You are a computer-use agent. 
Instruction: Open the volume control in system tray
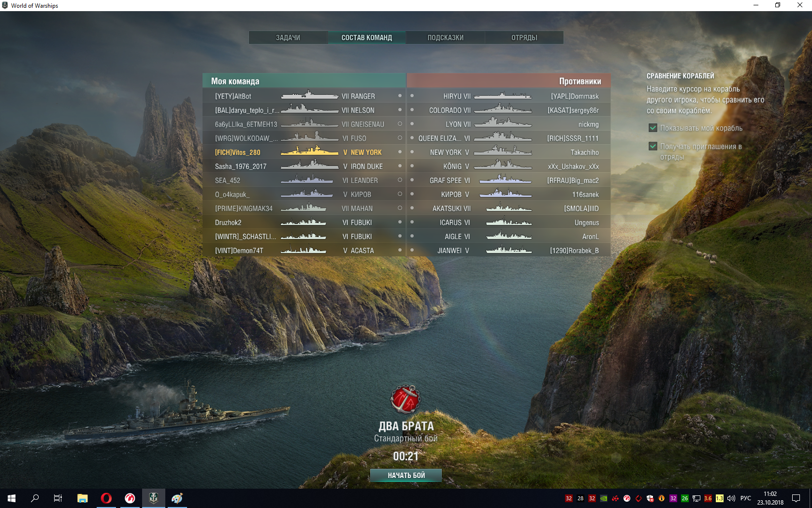731,498
